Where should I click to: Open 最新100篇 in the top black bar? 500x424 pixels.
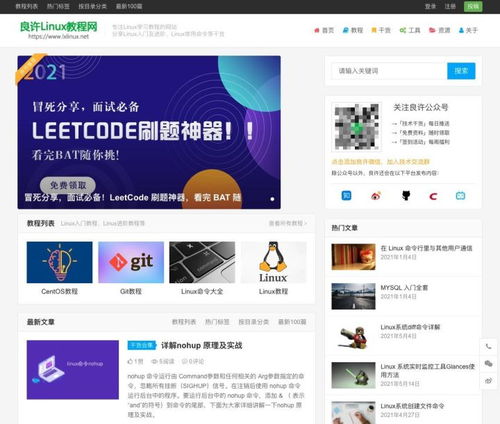coord(129,6)
